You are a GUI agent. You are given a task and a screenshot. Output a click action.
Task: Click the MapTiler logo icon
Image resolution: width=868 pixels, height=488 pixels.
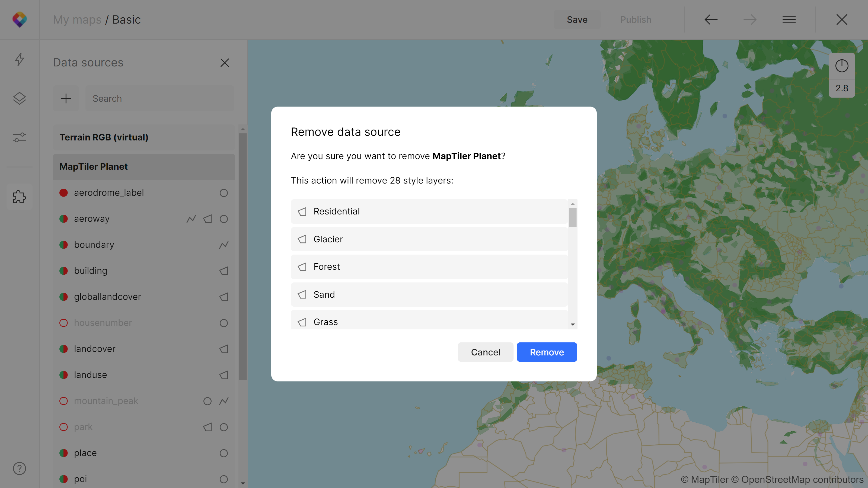tap(20, 20)
